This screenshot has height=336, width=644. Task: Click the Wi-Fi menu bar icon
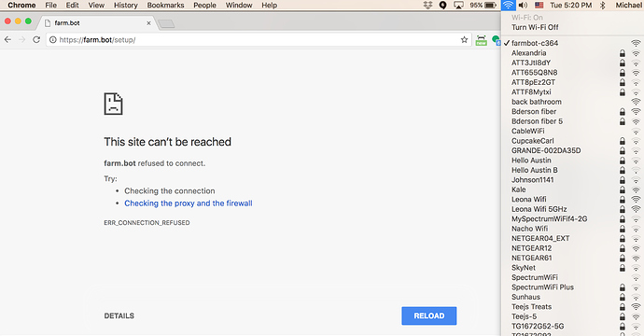tap(508, 5)
